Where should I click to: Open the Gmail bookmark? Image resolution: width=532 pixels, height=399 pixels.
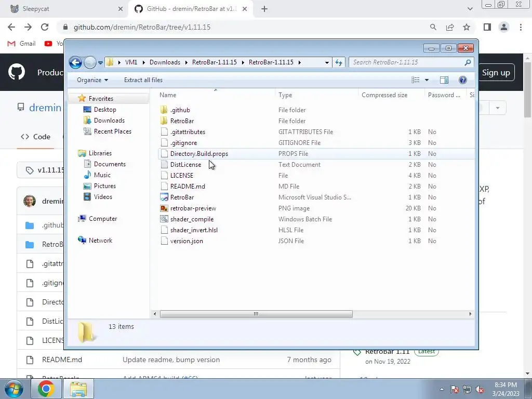coord(22,44)
